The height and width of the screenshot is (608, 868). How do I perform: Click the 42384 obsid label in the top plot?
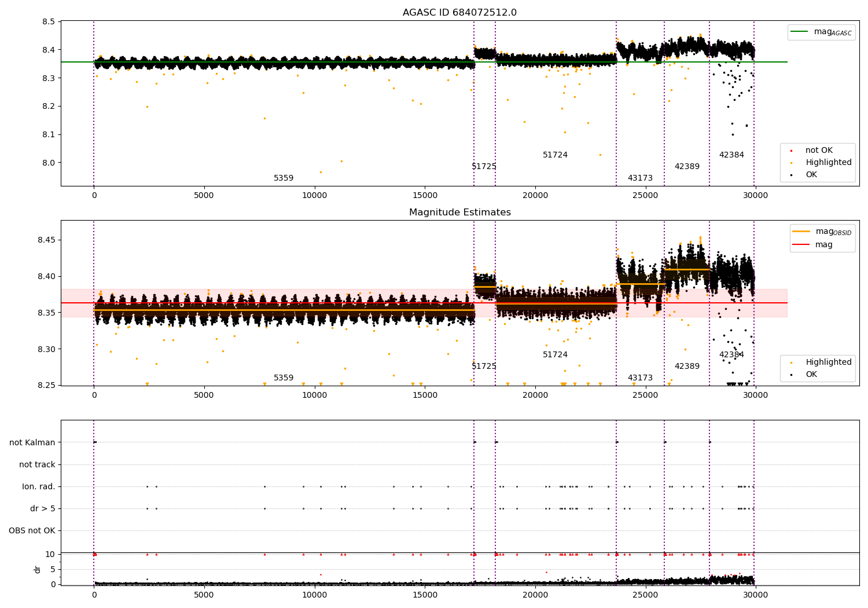pyautogui.click(x=731, y=155)
